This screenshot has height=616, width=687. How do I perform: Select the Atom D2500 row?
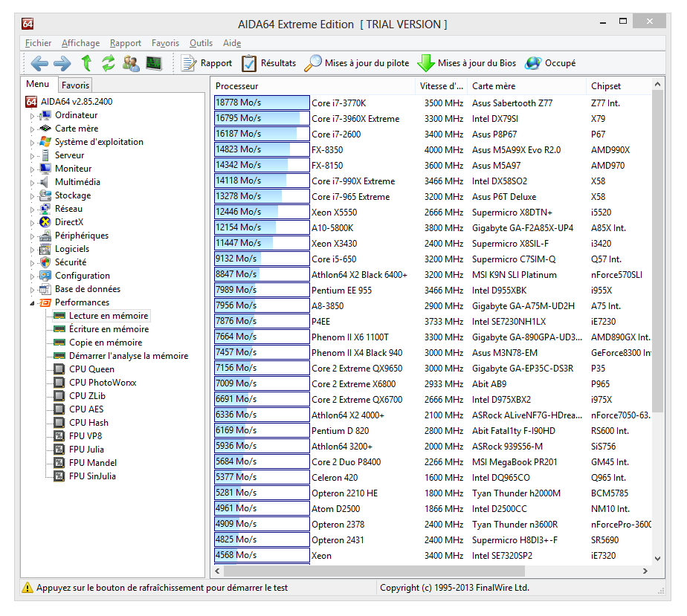432,509
